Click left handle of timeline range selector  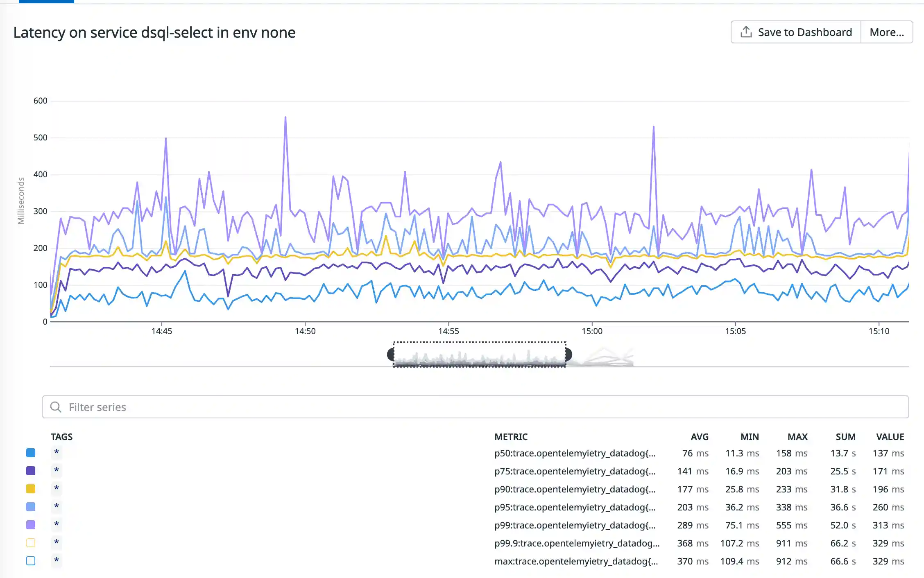point(391,354)
